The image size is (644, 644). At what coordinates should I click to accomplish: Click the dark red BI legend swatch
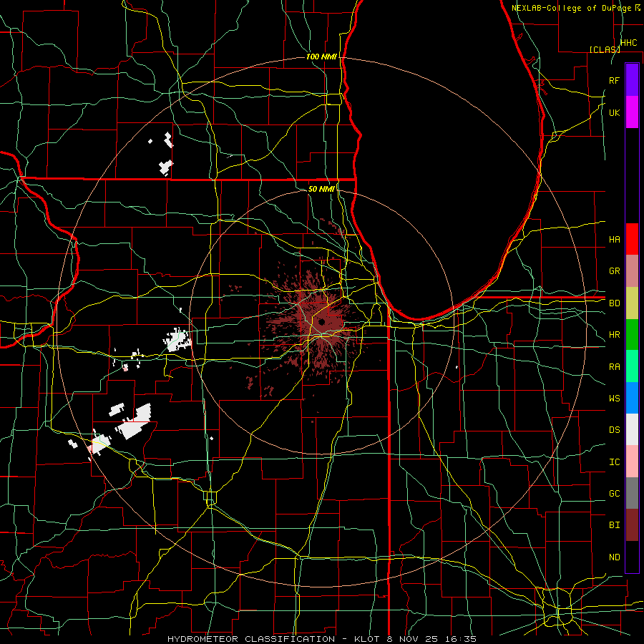(x=632, y=525)
